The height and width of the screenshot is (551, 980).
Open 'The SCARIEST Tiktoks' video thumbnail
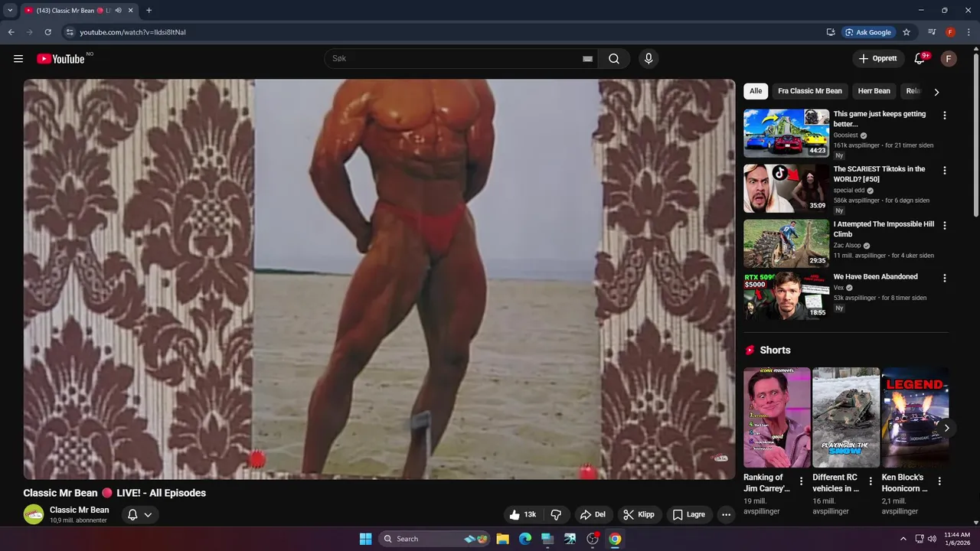pos(786,188)
